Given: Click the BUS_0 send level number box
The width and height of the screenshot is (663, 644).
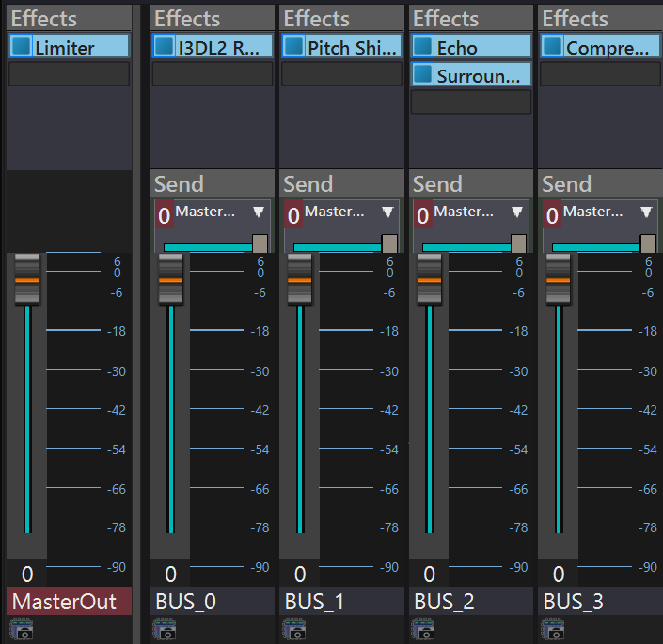Looking at the screenshot, I should click(x=164, y=214).
